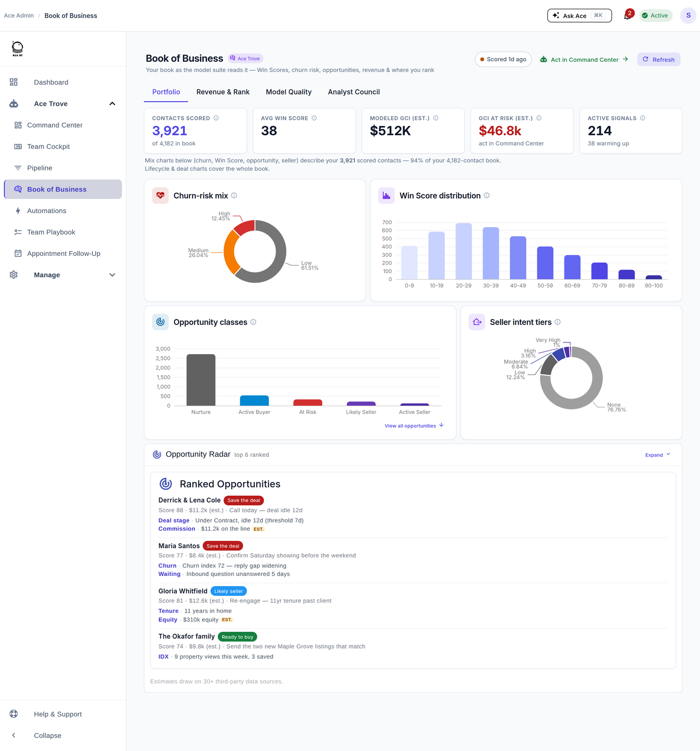Click the Pipeline filter icon
The height and width of the screenshot is (751, 700).
coord(18,168)
